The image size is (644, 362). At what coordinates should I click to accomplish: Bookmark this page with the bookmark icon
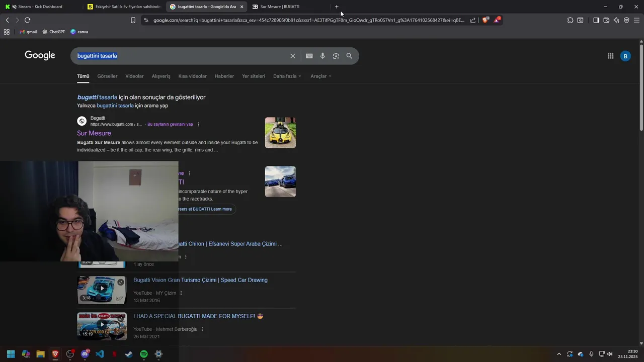point(133,20)
